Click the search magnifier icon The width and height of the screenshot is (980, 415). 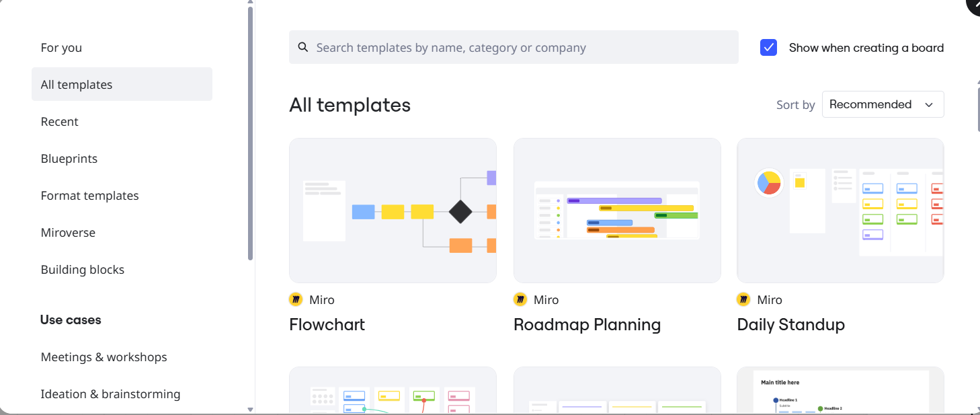pos(303,47)
